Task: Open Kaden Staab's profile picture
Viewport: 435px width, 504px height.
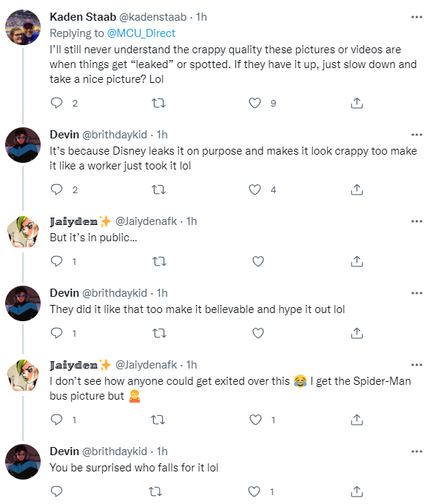Action: pyautogui.click(x=23, y=27)
